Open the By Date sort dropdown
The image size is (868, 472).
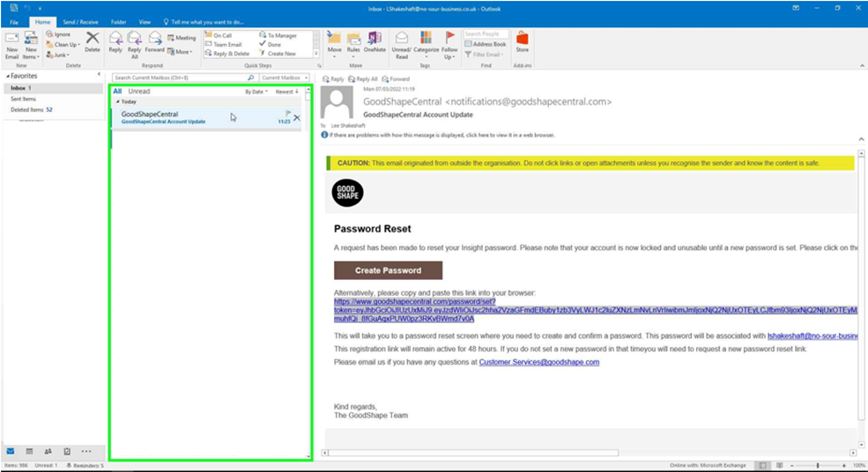[256, 92]
